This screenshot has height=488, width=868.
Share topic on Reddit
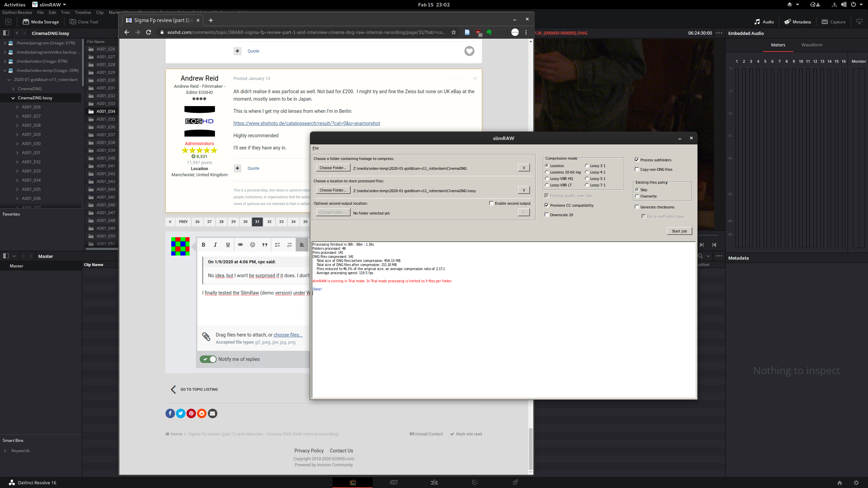click(x=202, y=413)
